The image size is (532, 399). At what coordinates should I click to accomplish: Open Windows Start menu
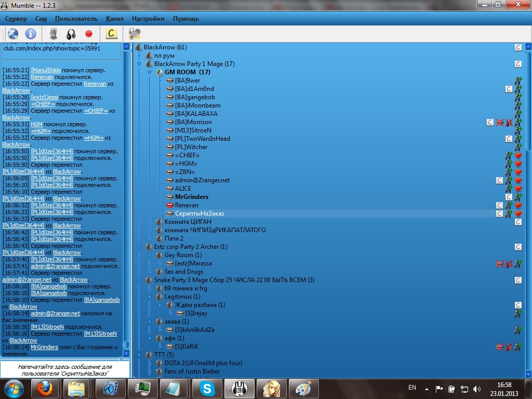pos(14,389)
